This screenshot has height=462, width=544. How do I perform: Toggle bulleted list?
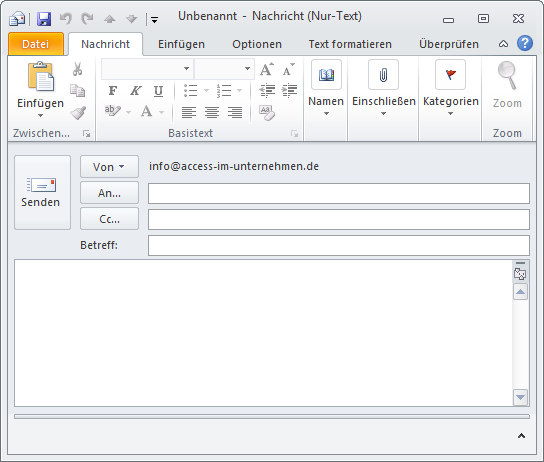pyautogui.click(x=190, y=91)
